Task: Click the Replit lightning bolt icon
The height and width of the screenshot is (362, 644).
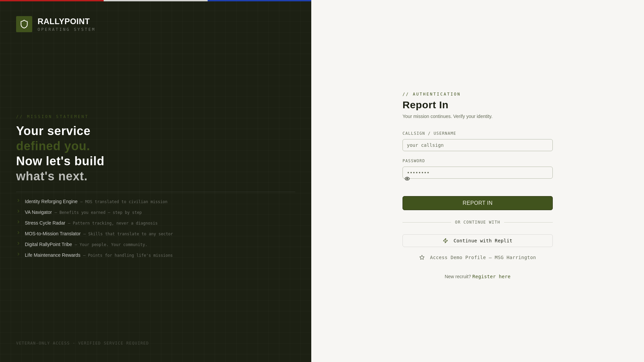Action: (445, 241)
